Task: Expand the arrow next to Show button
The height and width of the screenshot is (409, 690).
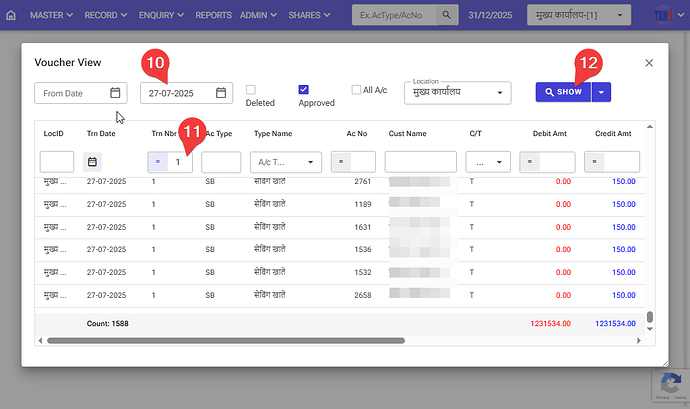Action: click(600, 92)
